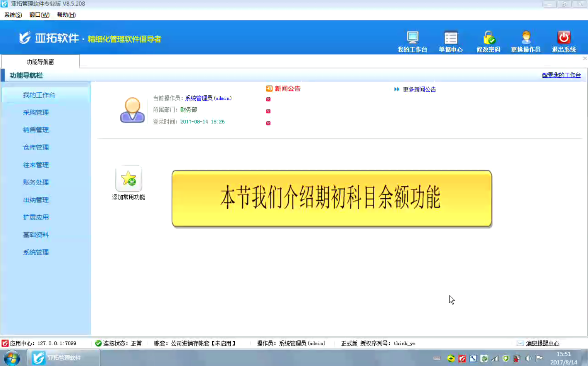
Task: Close the navigation tab panel
Action: (x=585, y=58)
